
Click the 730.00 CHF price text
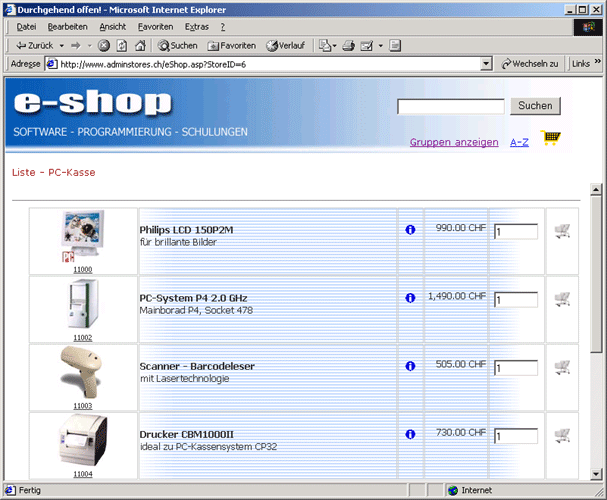click(461, 432)
